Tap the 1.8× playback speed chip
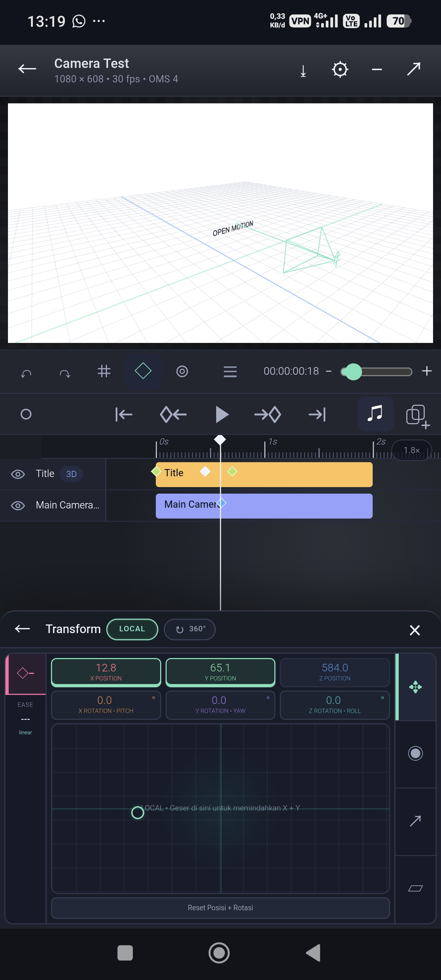Image resolution: width=441 pixels, height=980 pixels. [x=411, y=450]
